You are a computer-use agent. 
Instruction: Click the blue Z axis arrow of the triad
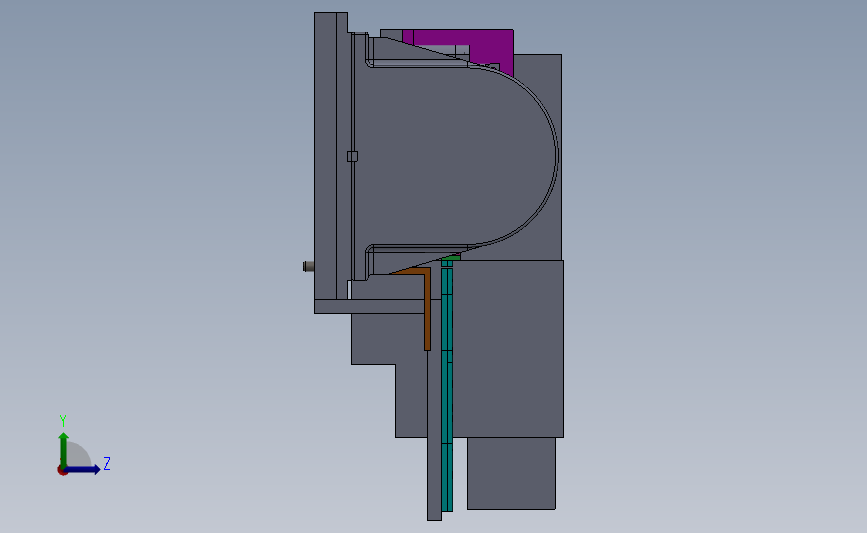83,469
